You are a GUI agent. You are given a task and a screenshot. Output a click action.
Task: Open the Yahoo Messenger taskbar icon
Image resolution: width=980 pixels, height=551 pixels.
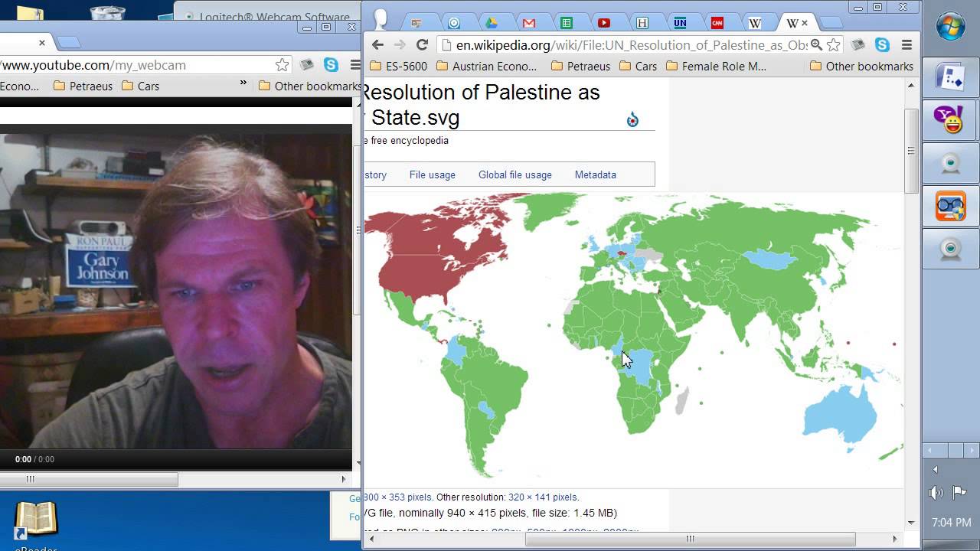tap(950, 120)
